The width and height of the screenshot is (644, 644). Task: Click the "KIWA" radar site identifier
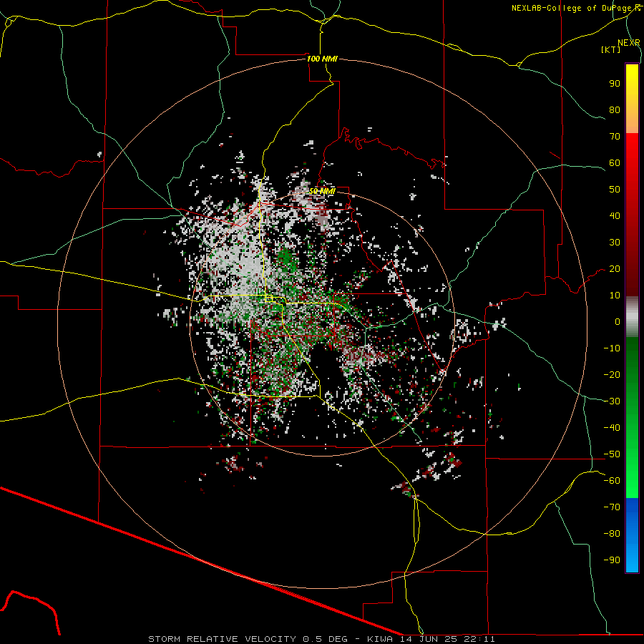[x=380, y=639]
